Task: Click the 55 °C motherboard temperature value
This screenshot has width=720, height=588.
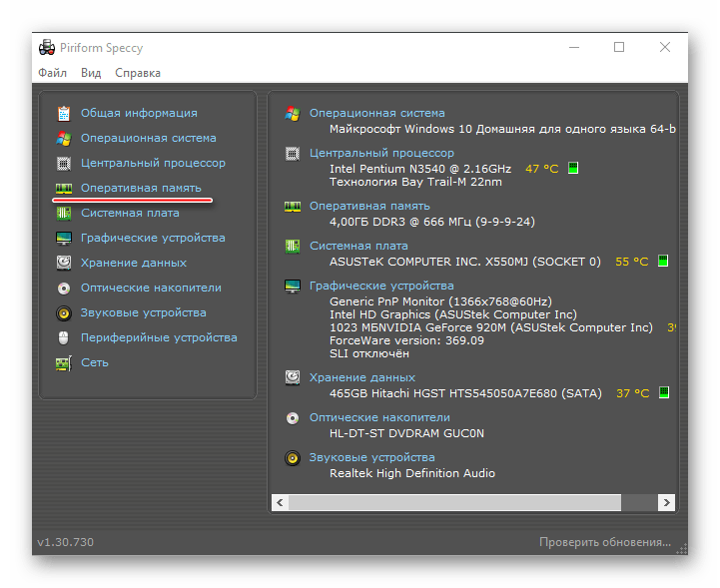Action: point(632,262)
